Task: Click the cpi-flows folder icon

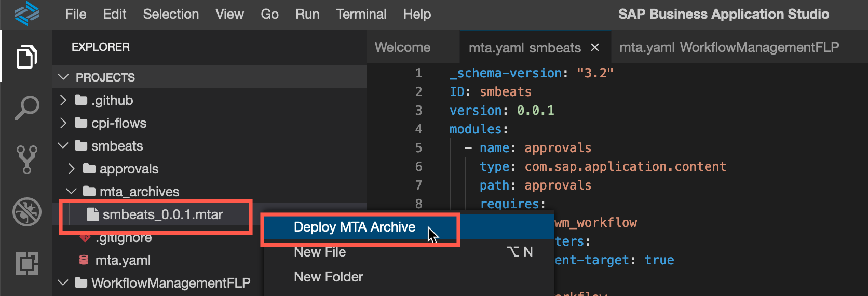Action: coord(80,123)
